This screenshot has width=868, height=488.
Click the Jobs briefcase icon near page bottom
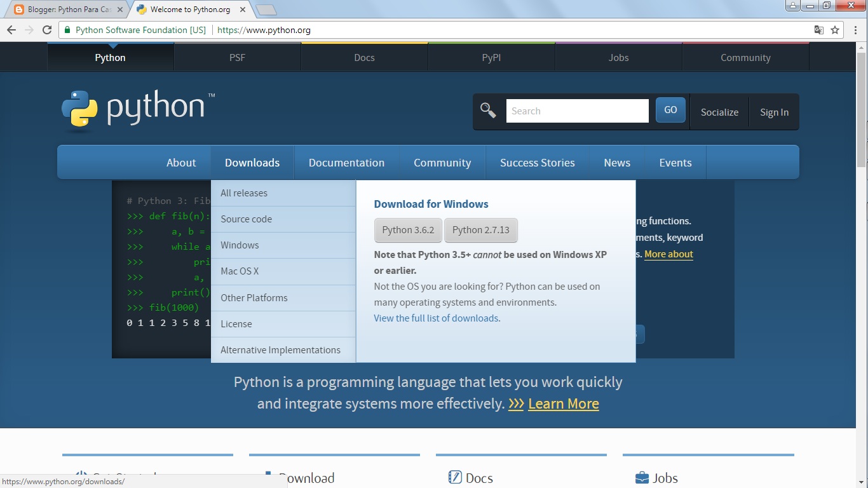[x=641, y=477]
